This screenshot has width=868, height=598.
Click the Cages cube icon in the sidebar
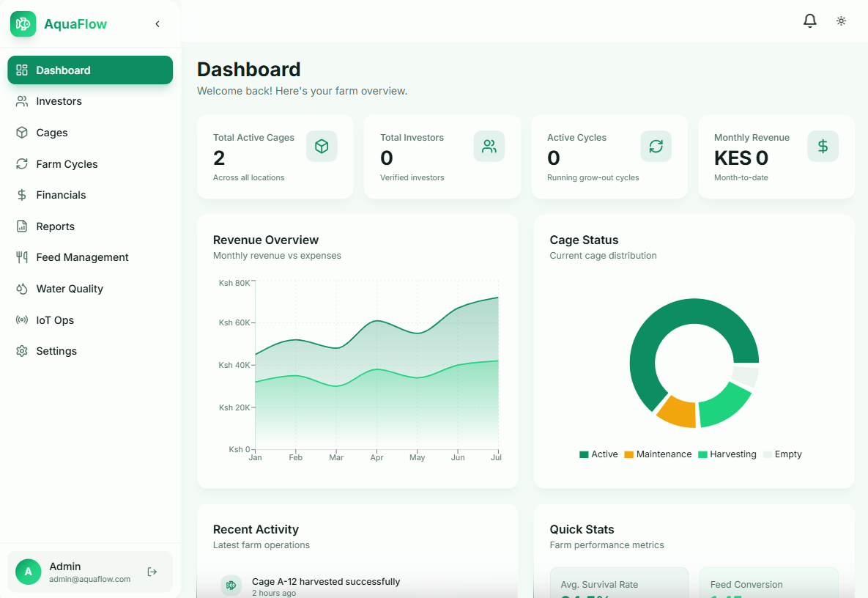click(21, 133)
